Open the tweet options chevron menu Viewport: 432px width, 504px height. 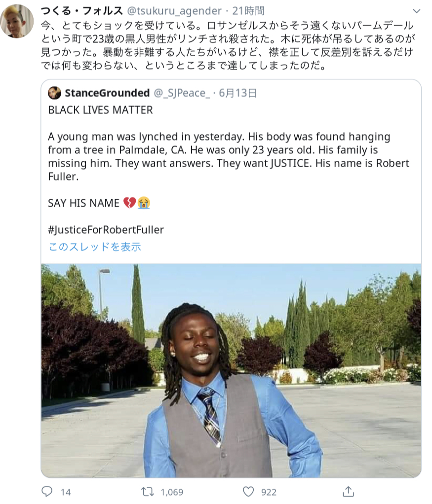click(x=417, y=11)
